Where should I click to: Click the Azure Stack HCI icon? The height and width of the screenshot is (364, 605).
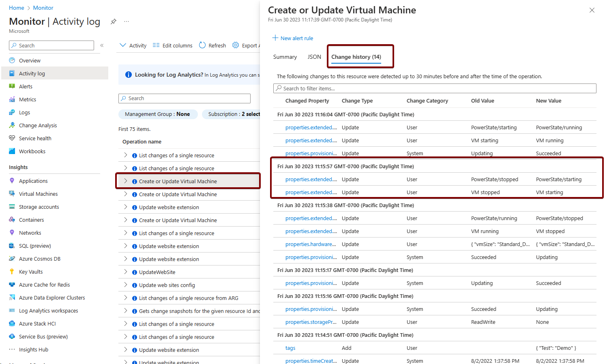(x=12, y=323)
